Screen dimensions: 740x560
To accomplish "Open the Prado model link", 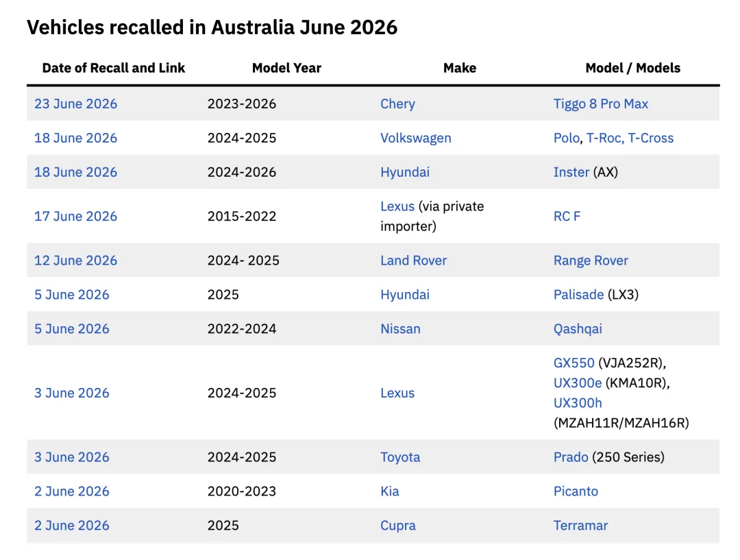I will [x=571, y=457].
